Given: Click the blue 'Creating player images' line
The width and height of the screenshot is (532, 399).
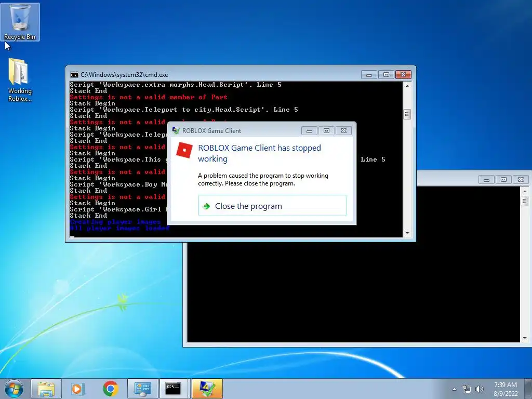Looking at the screenshot, I should pyautogui.click(x=115, y=222).
